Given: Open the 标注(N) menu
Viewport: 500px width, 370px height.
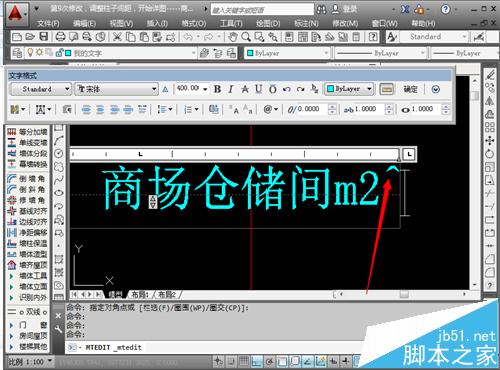Looking at the screenshot, I should coord(306,23).
